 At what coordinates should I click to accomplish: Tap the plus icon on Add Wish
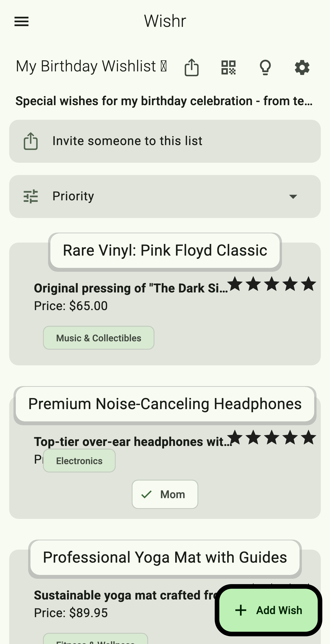tap(241, 610)
